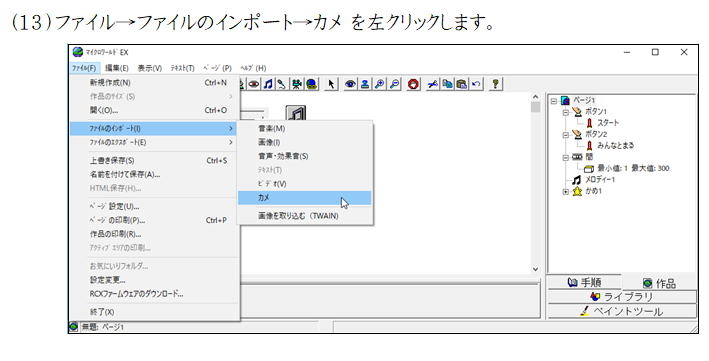709x361 pixels.
Task: Choose カメ in the import submenu
Action: click(x=305, y=198)
